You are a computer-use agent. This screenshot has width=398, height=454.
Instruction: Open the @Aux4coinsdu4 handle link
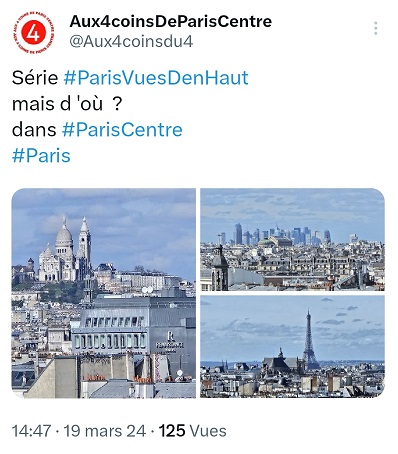pyautogui.click(x=131, y=42)
